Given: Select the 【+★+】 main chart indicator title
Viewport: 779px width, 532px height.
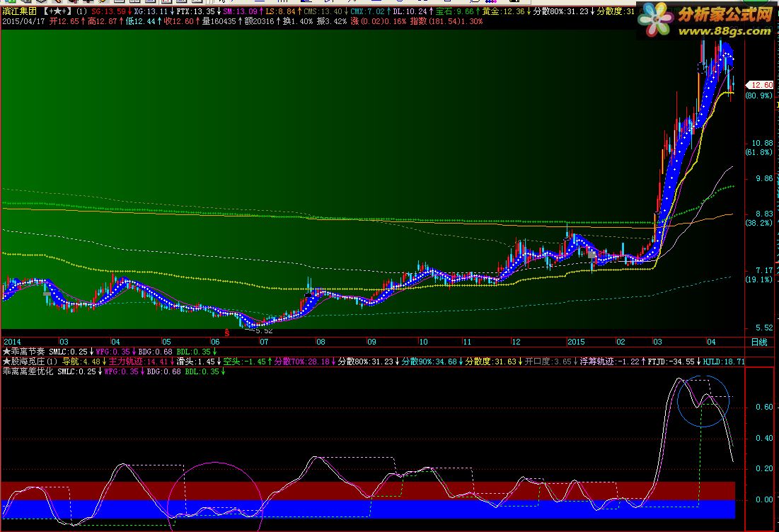Looking at the screenshot, I should click(56, 11).
